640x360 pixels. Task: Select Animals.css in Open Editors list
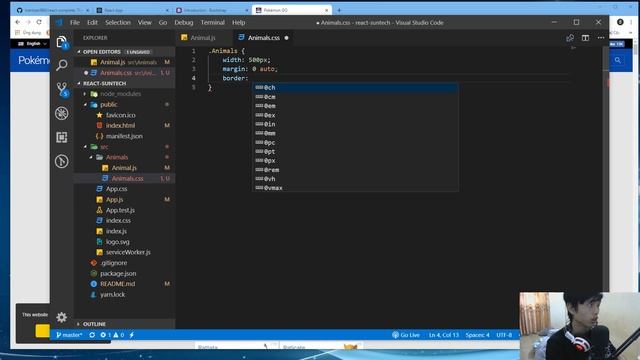(124, 73)
